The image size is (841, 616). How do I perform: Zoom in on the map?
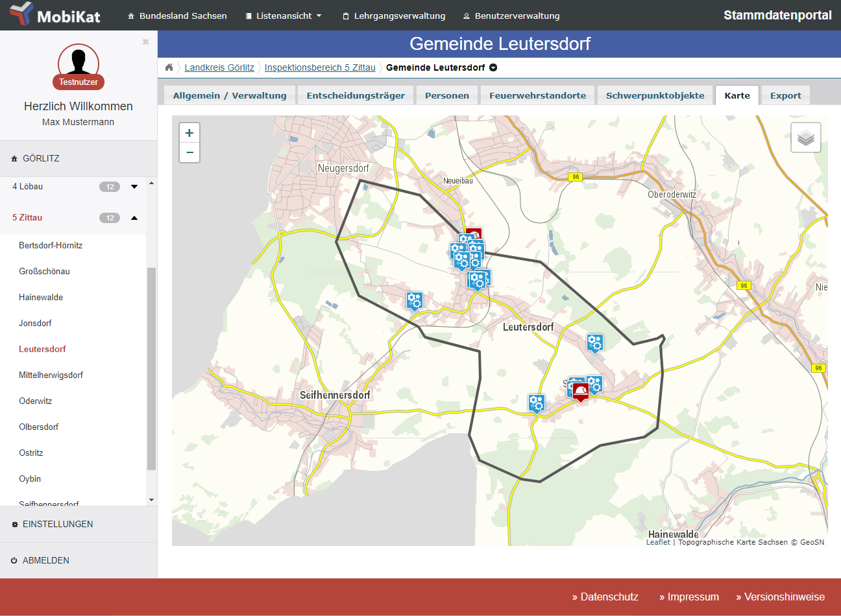189,133
